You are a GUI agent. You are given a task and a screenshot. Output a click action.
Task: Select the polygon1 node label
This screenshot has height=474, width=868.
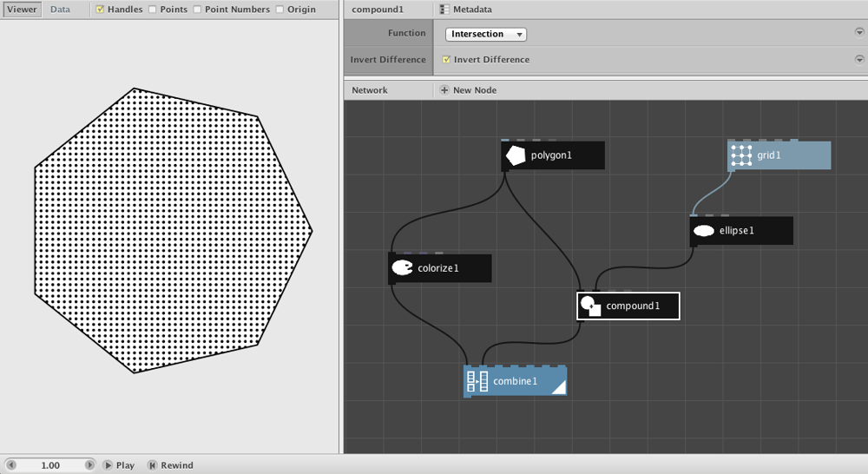click(x=551, y=155)
